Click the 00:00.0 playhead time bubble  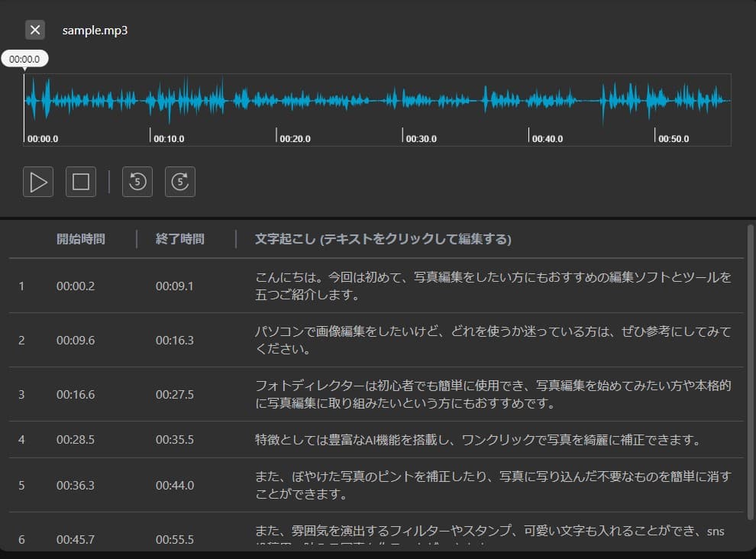[24, 59]
